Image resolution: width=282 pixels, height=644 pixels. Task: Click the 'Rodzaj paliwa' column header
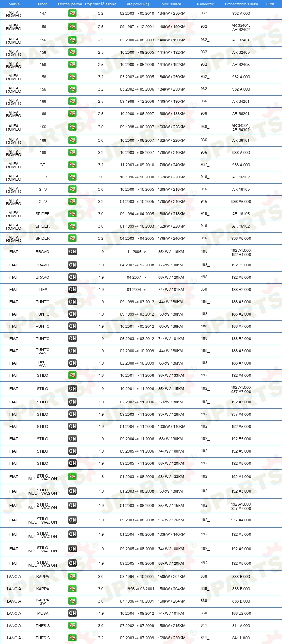click(70, 4)
